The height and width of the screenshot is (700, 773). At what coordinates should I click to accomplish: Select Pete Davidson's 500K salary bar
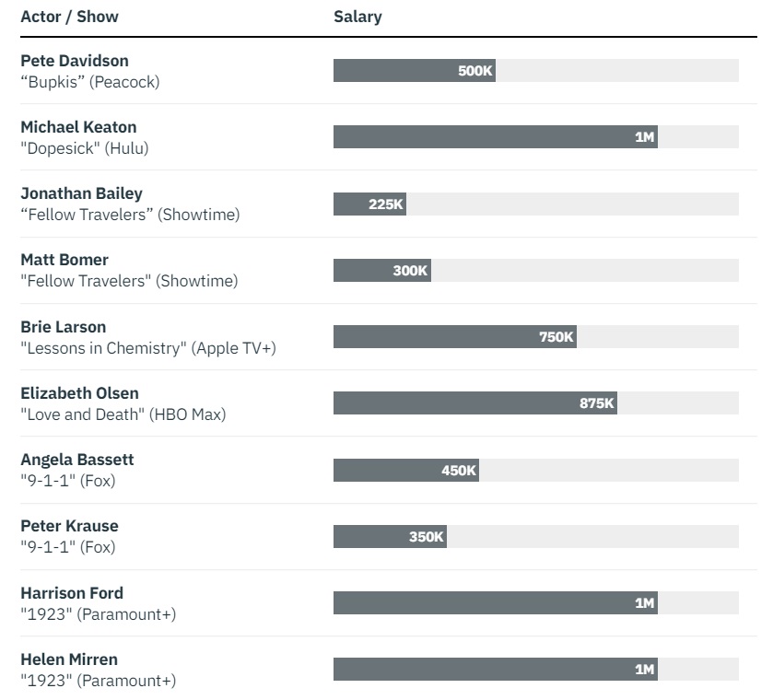tap(415, 71)
